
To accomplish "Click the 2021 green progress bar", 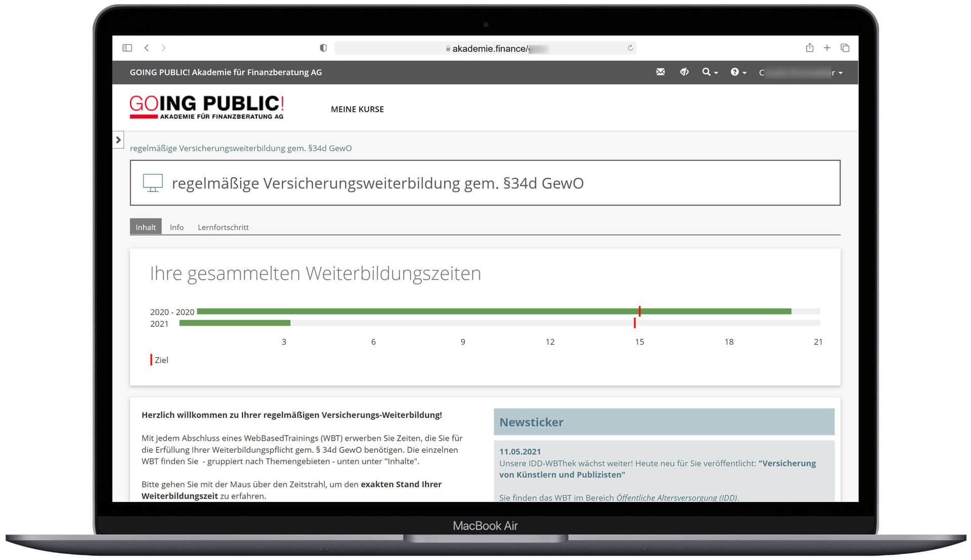I will [x=235, y=323].
